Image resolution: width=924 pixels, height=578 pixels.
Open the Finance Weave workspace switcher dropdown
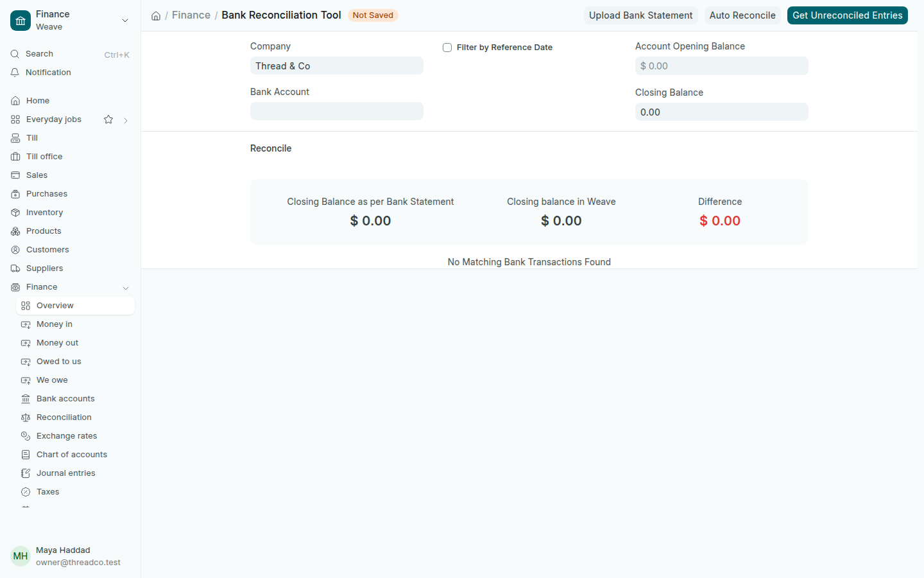[x=125, y=21]
